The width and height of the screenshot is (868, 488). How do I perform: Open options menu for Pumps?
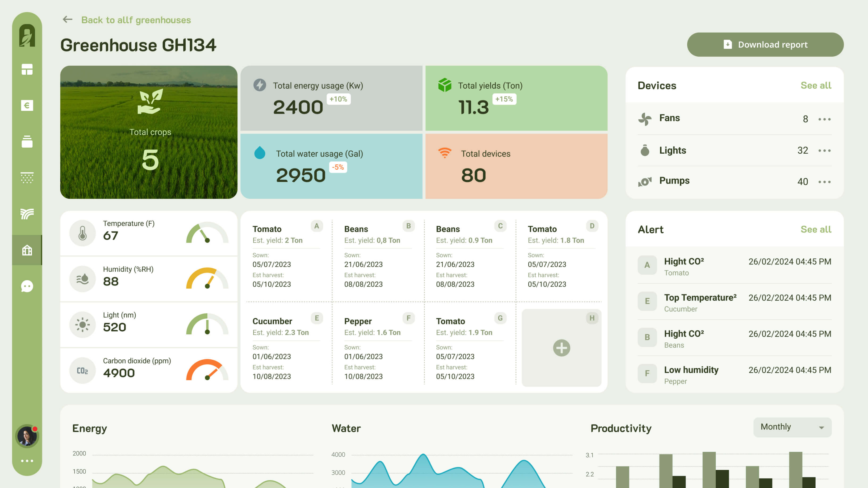click(824, 182)
